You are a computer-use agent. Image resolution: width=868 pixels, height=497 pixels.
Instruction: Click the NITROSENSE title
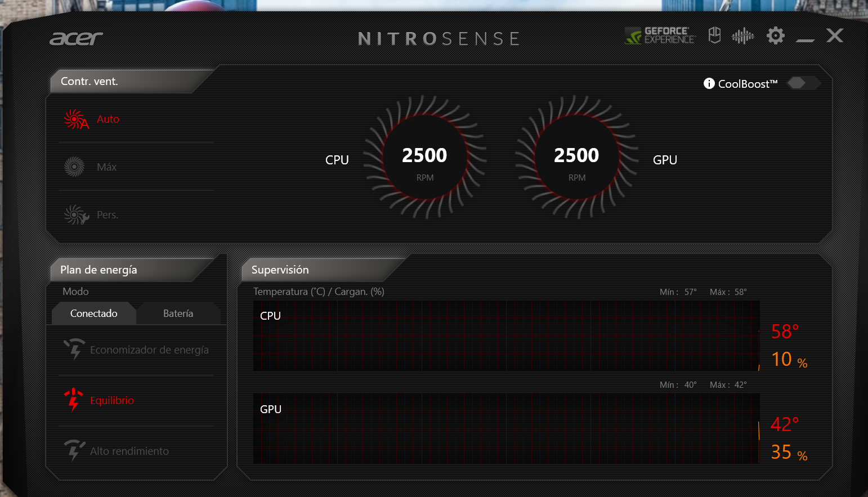(x=439, y=39)
